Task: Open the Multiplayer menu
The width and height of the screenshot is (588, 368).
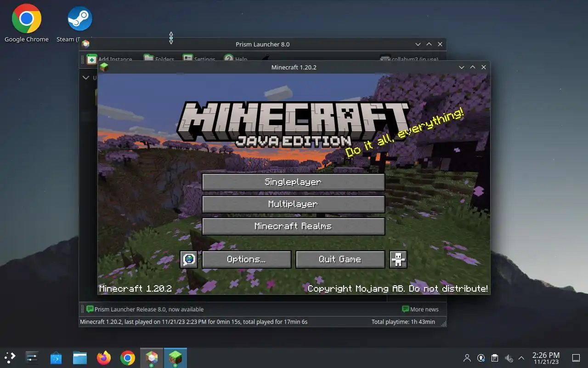Action: click(293, 204)
